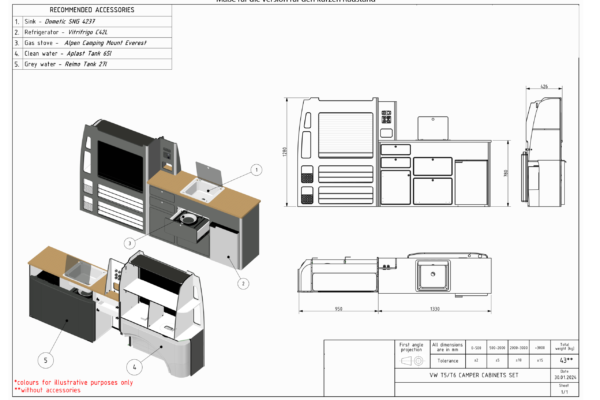Image resolution: width=600 pixels, height=400 pixels.
Task: Click callout balloon number 5
Action: 44,358
